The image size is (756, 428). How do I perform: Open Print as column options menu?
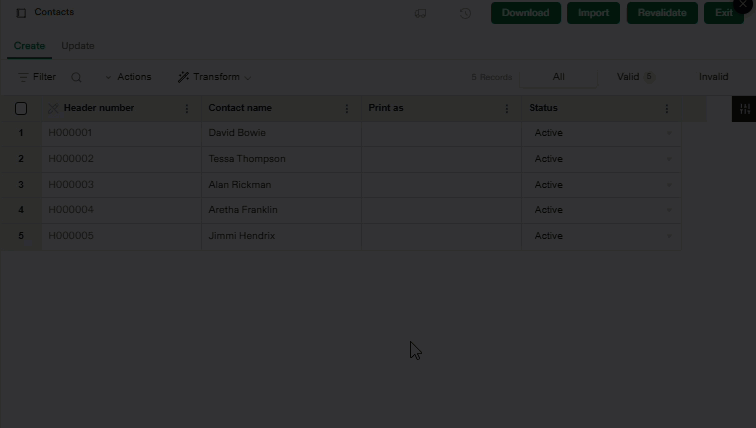tap(507, 109)
